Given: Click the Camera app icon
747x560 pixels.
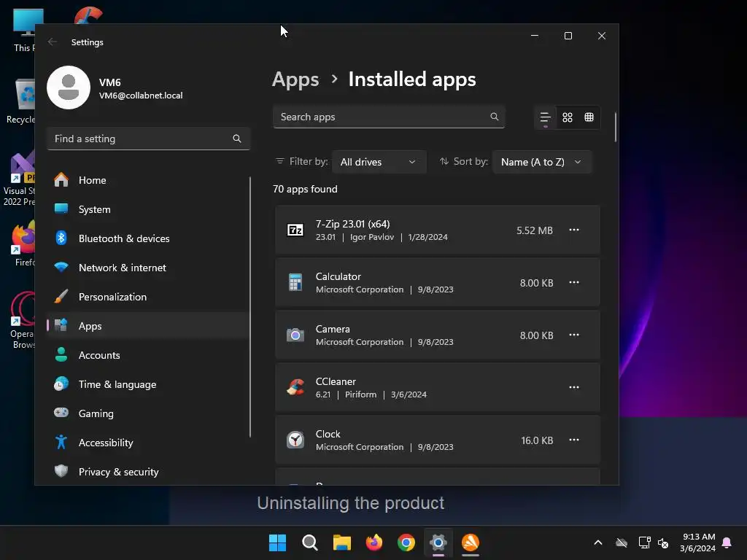Looking at the screenshot, I should click(x=295, y=335).
